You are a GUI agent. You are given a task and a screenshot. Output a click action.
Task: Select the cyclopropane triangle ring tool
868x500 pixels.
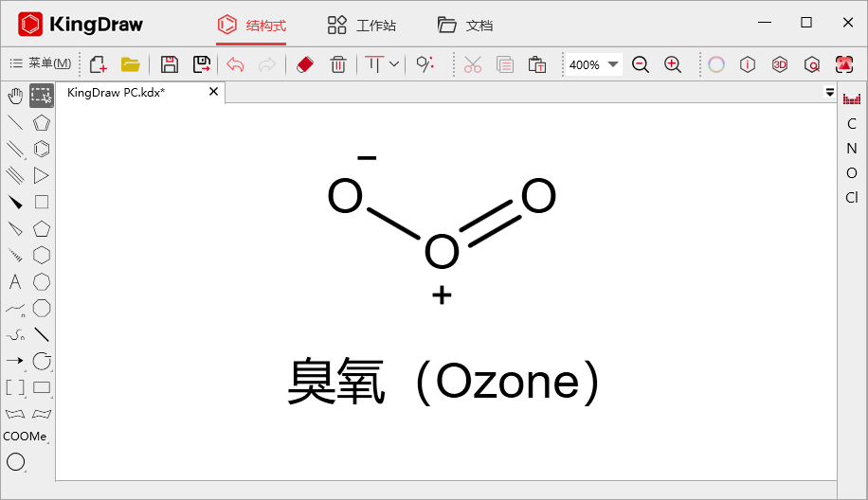[42, 175]
